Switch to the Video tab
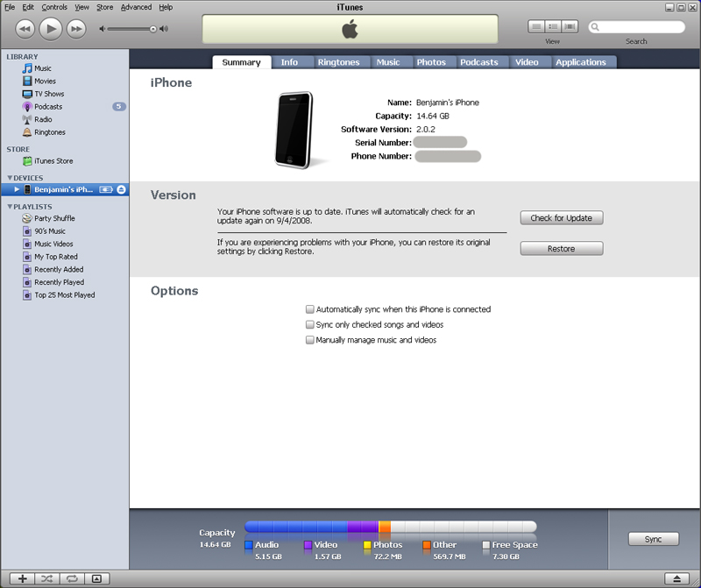The image size is (701, 588). pos(527,62)
